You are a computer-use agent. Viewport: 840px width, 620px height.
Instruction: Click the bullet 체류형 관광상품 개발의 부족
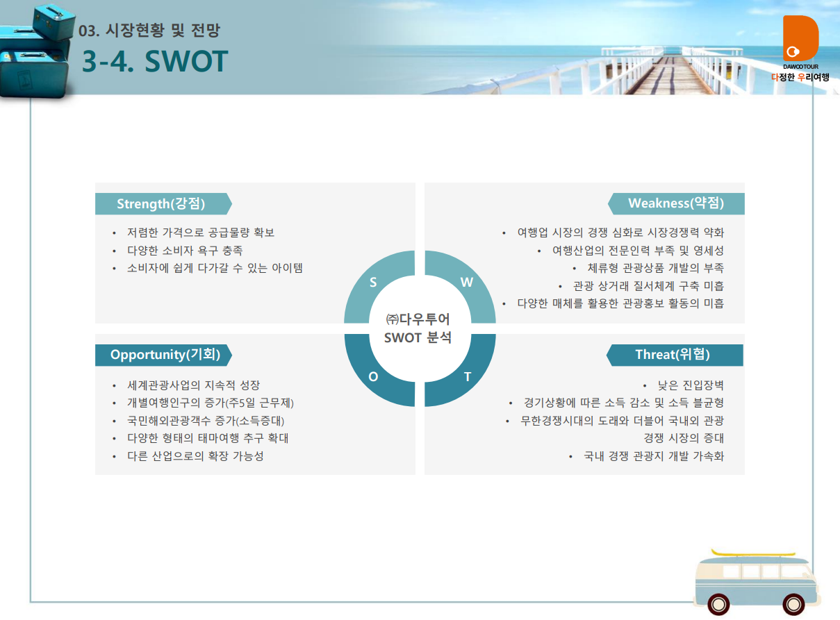[x=656, y=268]
